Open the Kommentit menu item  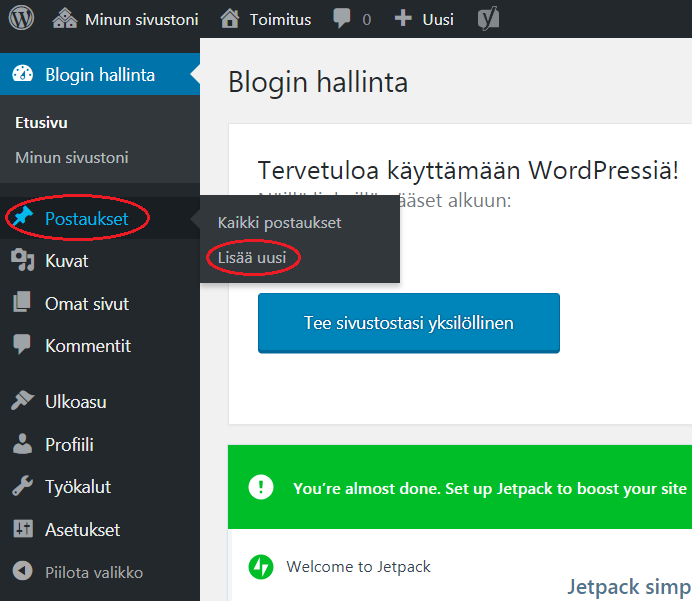[x=88, y=346]
